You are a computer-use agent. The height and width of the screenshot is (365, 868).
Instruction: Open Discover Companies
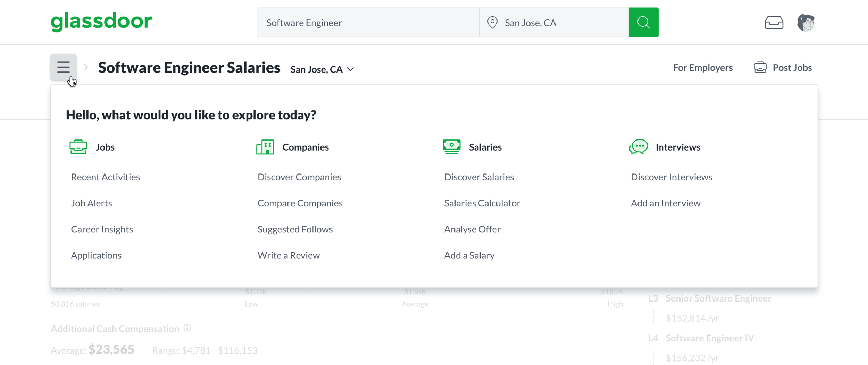tap(299, 177)
